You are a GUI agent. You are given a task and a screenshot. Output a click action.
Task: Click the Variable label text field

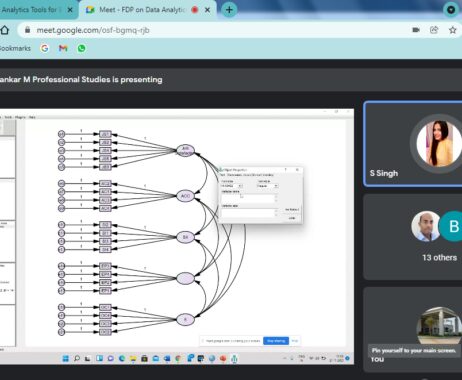[x=249, y=212]
